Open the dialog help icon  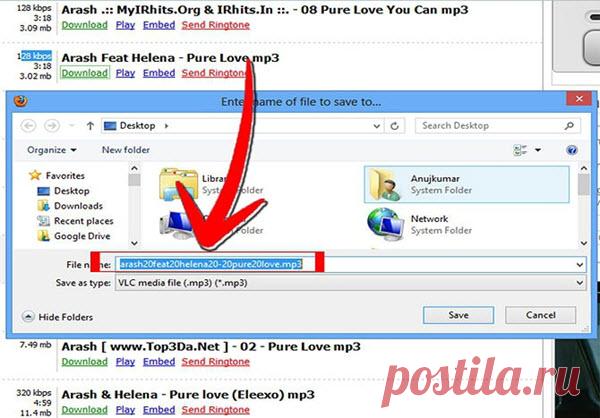click(572, 150)
